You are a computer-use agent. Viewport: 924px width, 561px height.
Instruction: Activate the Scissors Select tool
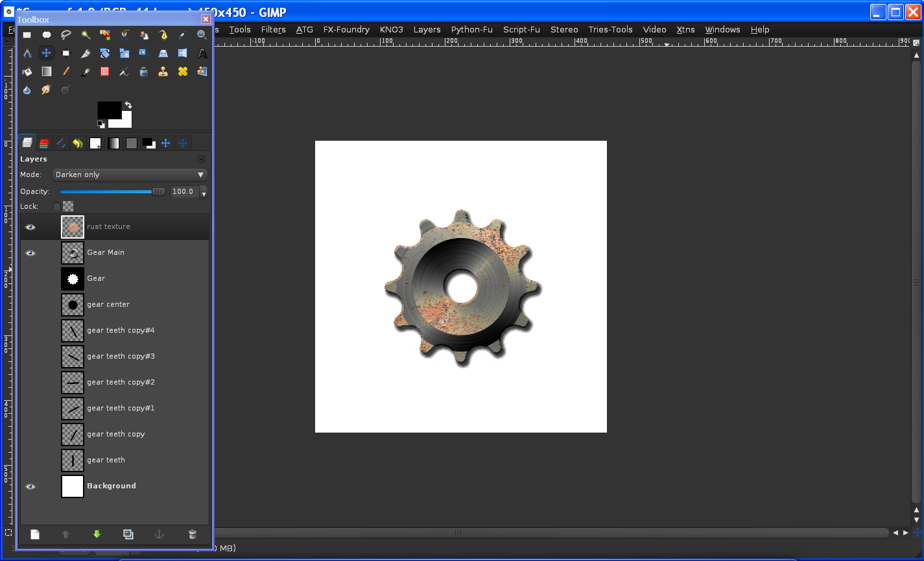(124, 34)
